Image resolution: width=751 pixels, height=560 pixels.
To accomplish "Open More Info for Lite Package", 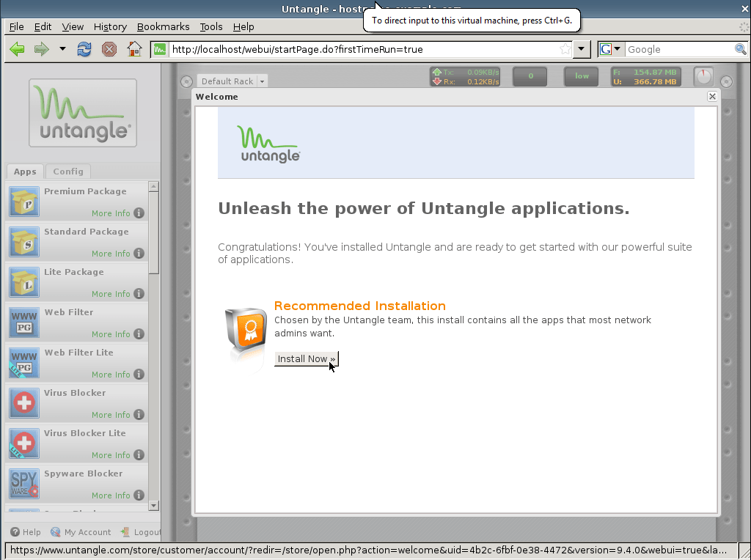I will click(x=111, y=294).
